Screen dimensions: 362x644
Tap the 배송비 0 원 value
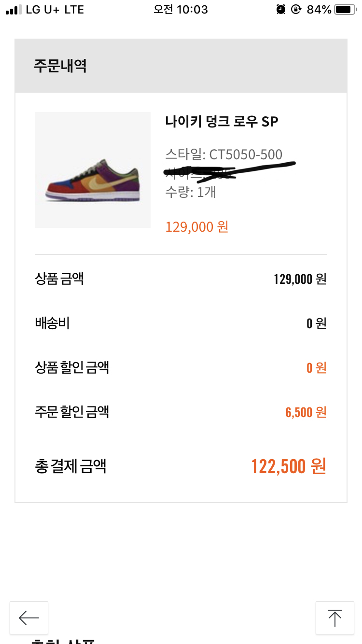coord(316,323)
